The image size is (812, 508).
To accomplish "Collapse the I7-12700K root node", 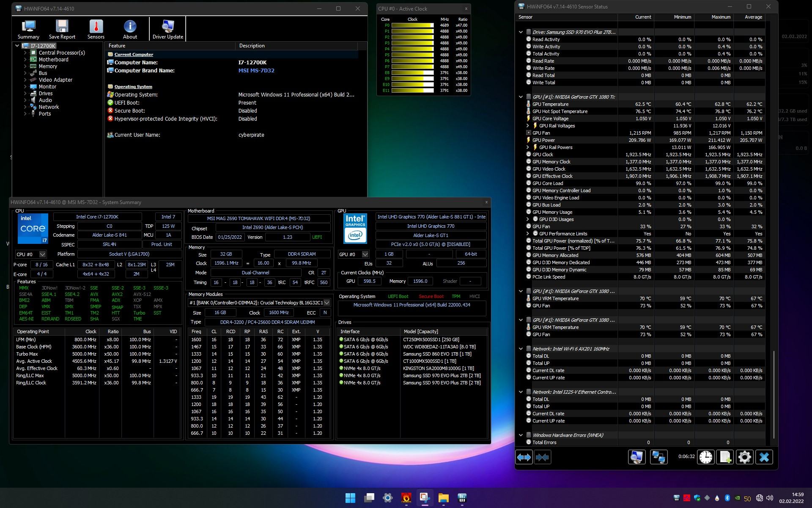I will click(17, 46).
